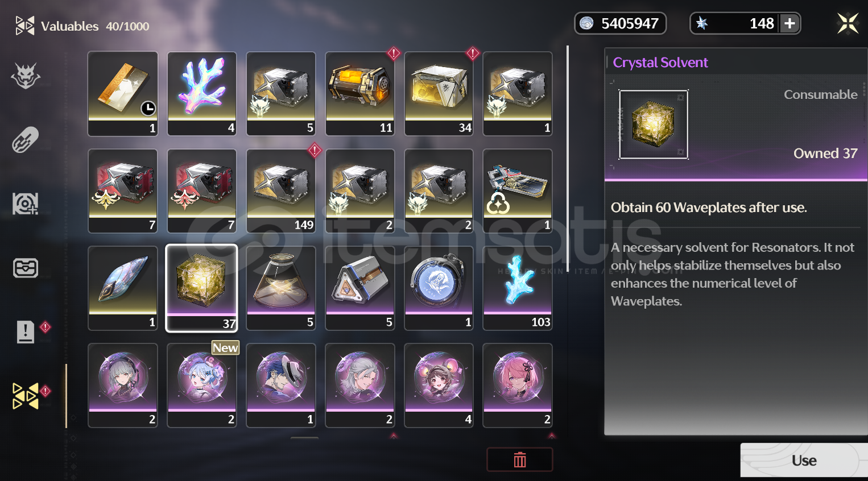Add Astrite with the plus button
Image resolution: width=868 pixels, height=481 pixels.
[790, 23]
